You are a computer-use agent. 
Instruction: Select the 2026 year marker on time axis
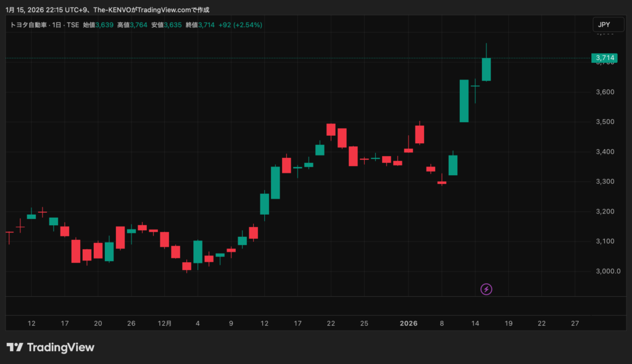(409, 323)
